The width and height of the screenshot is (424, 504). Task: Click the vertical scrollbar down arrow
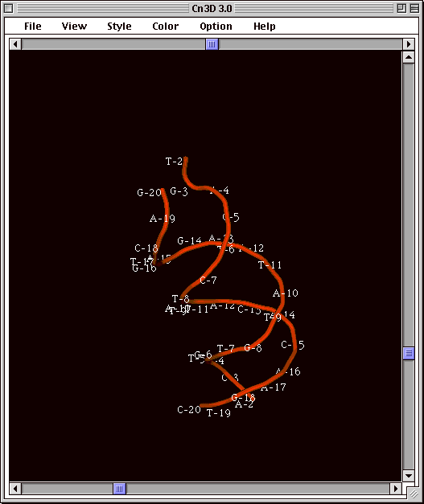pyautogui.click(x=409, y=475)
